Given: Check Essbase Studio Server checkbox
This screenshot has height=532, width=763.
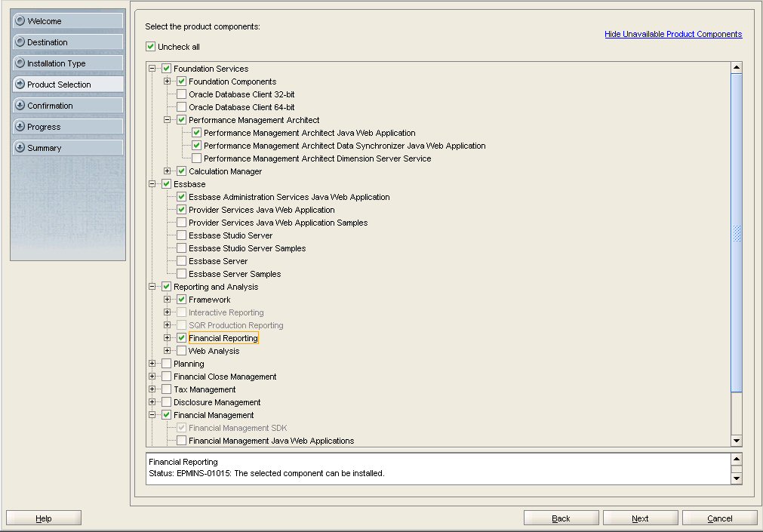Looking at the screenshot, I should [x=181, y=235].
